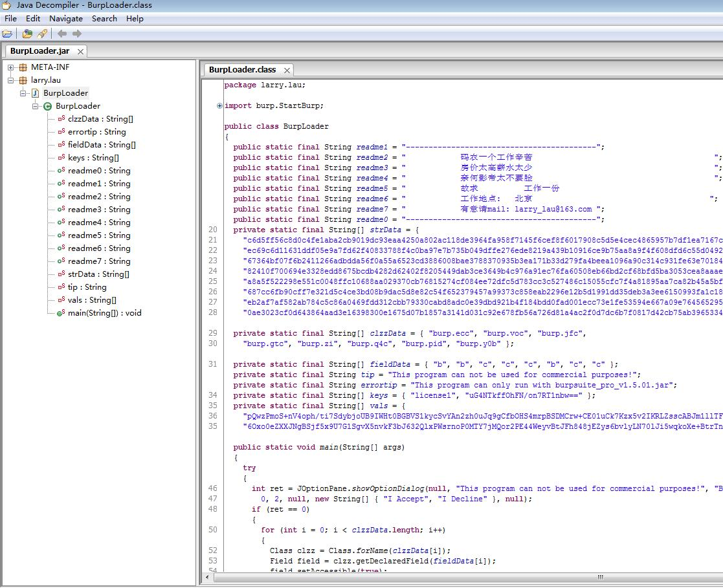Click the Forward arrow icon
The width and height of the screenshot is (723, 588).
pyautogui.click(x=77, y=34)
